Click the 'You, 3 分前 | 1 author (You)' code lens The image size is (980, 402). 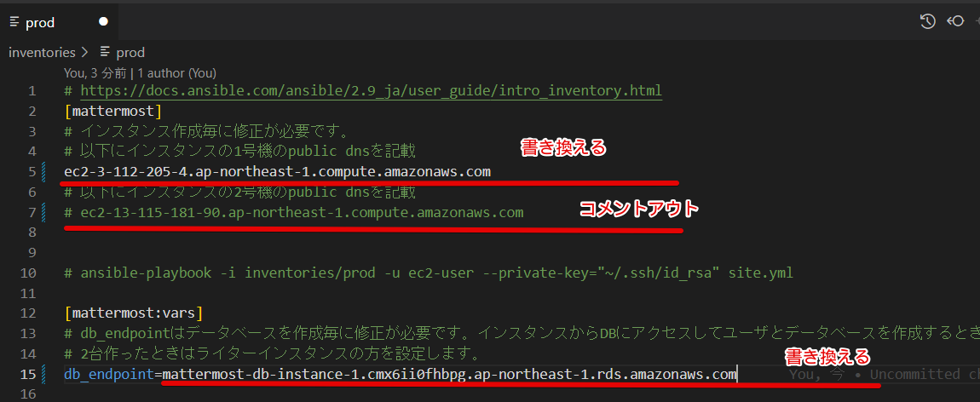[x=140, y=72]
